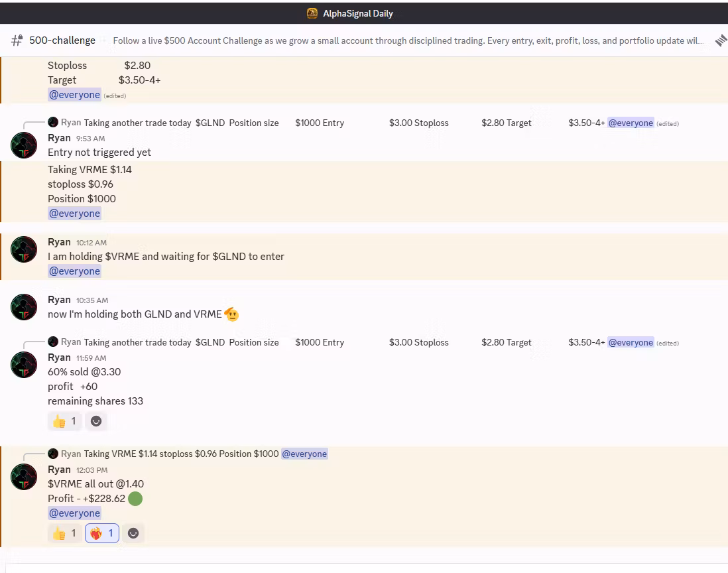728x573 pixels.
Task: Open Ryan's avatar on the 10:12 AM message
Action: [x=24, y=249]
